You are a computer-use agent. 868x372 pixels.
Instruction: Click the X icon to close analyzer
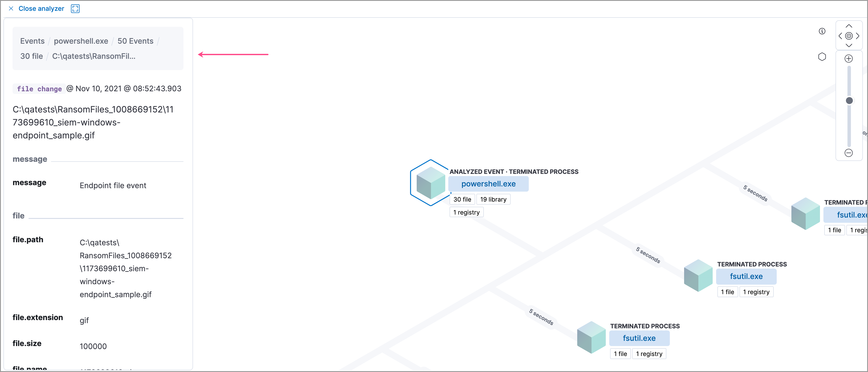click(x=11, y=9)
